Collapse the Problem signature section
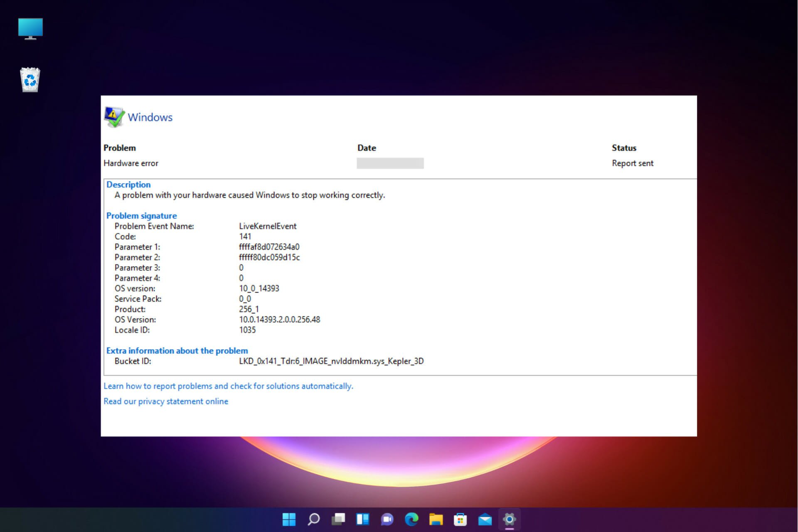798x532 pixels. coord(141,215)
